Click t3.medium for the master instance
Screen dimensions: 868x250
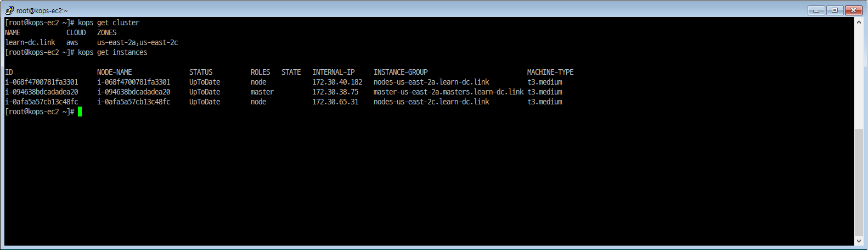[x=545, y=92]
